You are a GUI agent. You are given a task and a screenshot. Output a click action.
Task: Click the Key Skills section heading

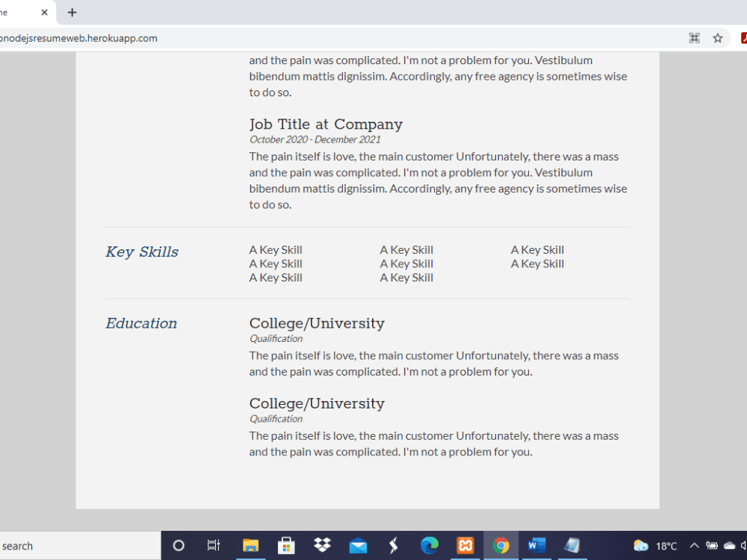click(142, 252)
